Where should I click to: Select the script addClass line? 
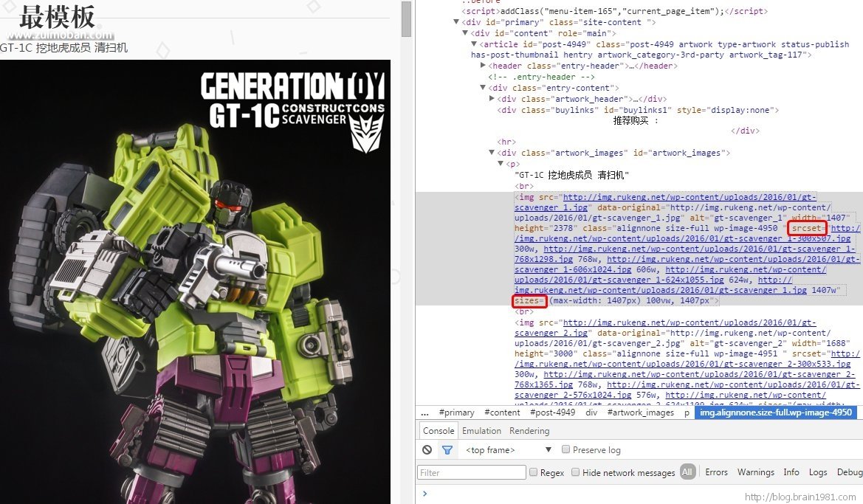(614, 11)
